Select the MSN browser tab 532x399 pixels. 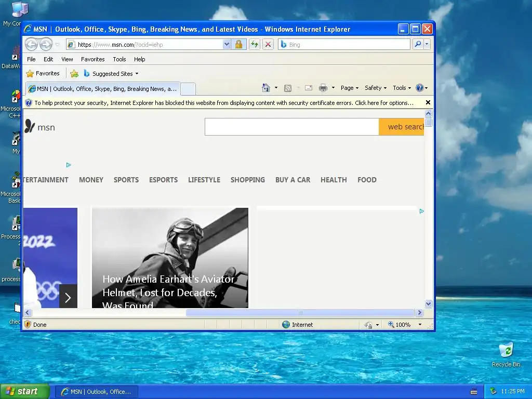[x=103, y=89]
